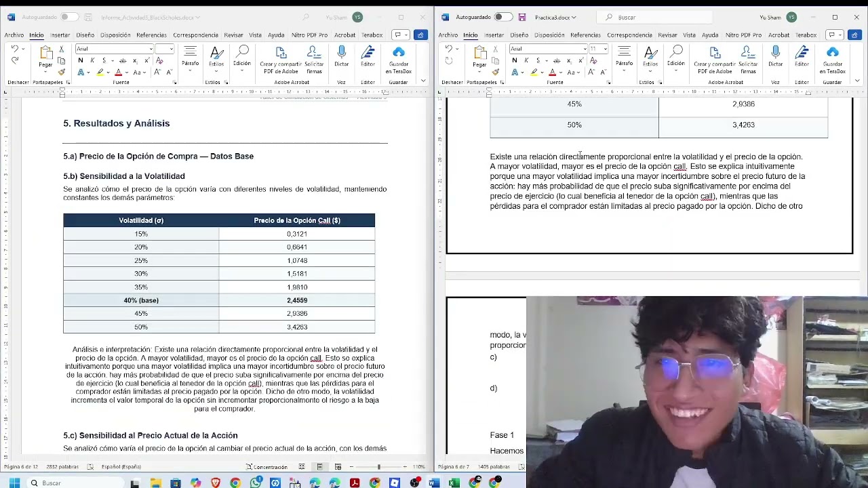Open Excel icon on the taskbar
This screenshot has width=868, height=488.
pyautogui.click(x=453, y=483)
